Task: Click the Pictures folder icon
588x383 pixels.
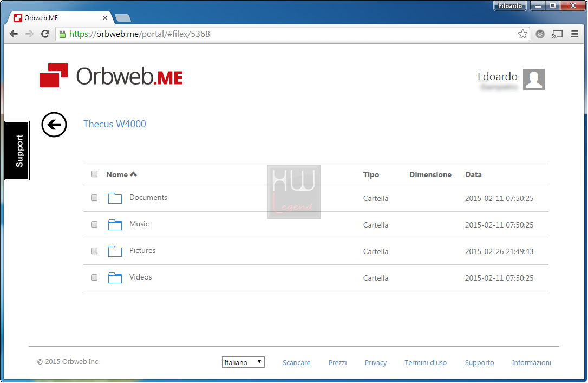Action: click(x=115, y=251)
